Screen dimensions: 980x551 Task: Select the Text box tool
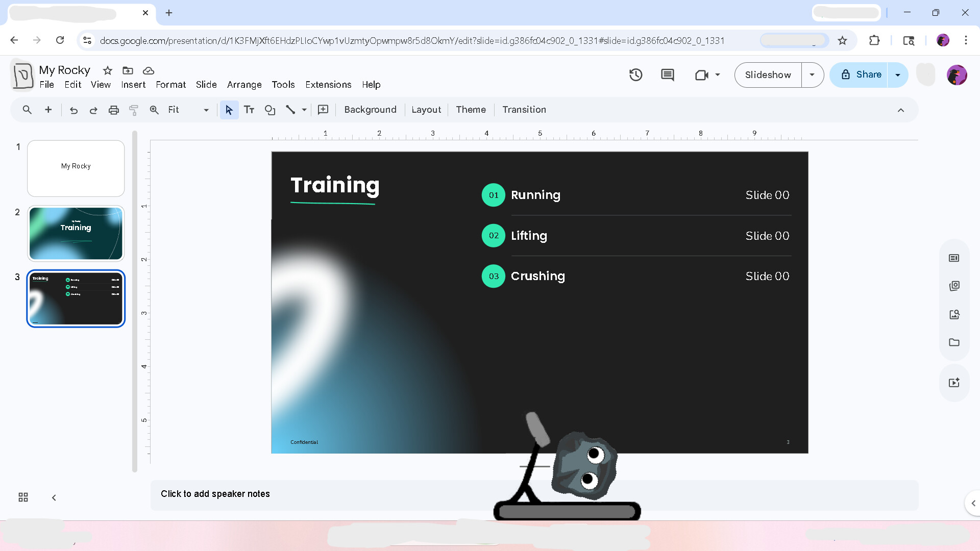pyautogui.click(x=249, y=110)
